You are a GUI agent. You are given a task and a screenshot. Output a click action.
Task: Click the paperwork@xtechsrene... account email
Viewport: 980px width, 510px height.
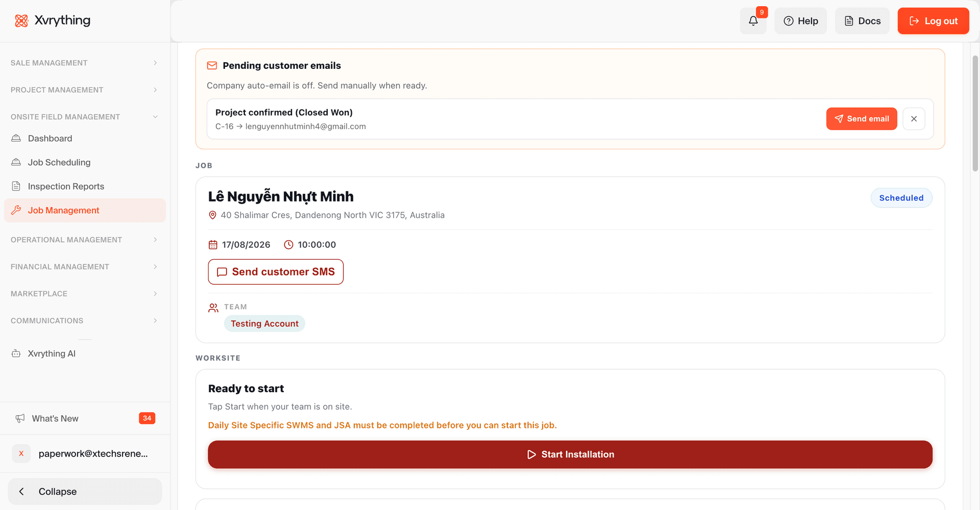[93, 453]
